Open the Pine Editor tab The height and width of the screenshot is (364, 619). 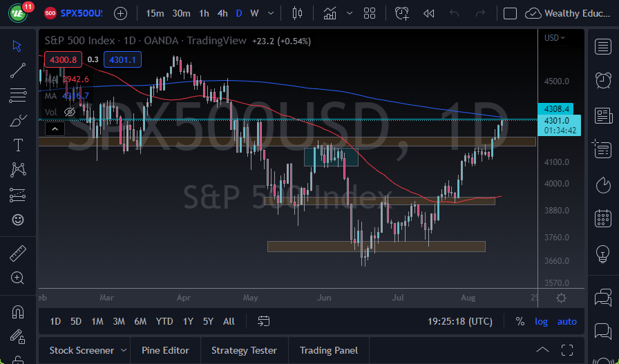coord(165,350)
